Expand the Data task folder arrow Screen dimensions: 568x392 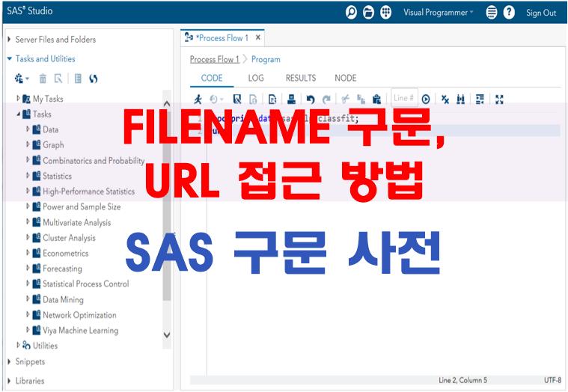(x=28, y=129)
